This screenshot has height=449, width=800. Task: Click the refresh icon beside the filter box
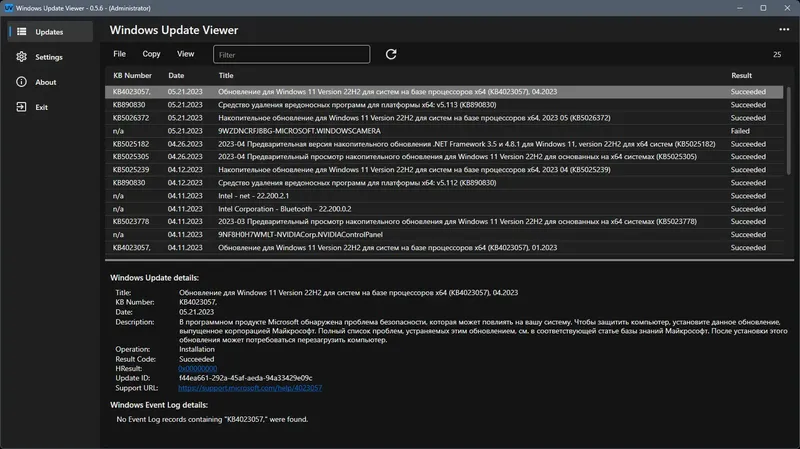click(x=391, y=54)
